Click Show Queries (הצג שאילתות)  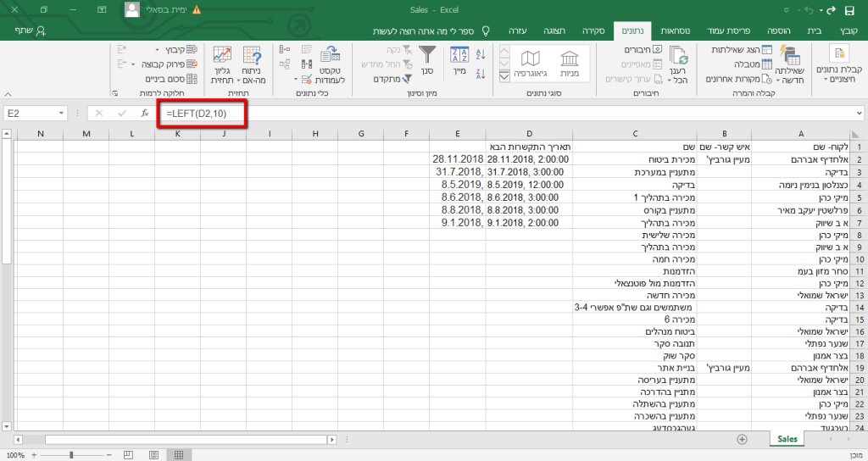coord(741,50)
